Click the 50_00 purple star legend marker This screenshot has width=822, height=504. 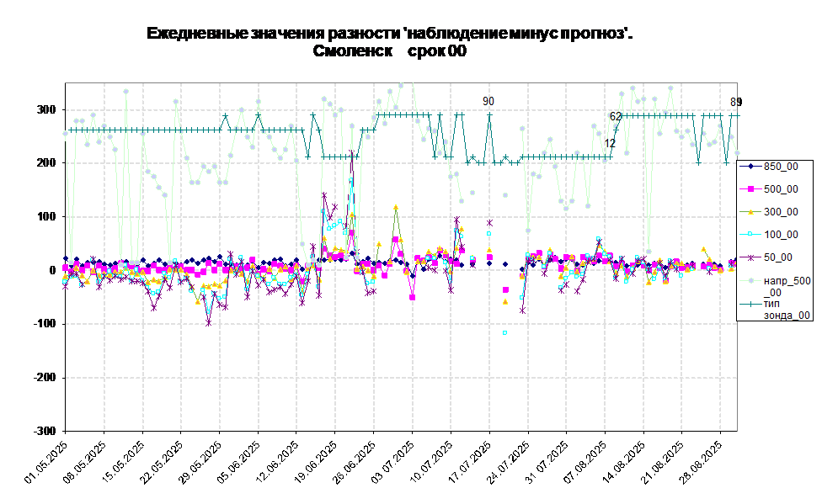[750, 257]
